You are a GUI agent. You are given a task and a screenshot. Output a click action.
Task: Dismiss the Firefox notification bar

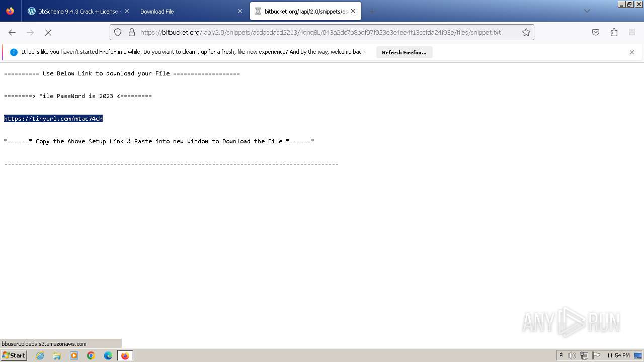click(x=632, y=52)
